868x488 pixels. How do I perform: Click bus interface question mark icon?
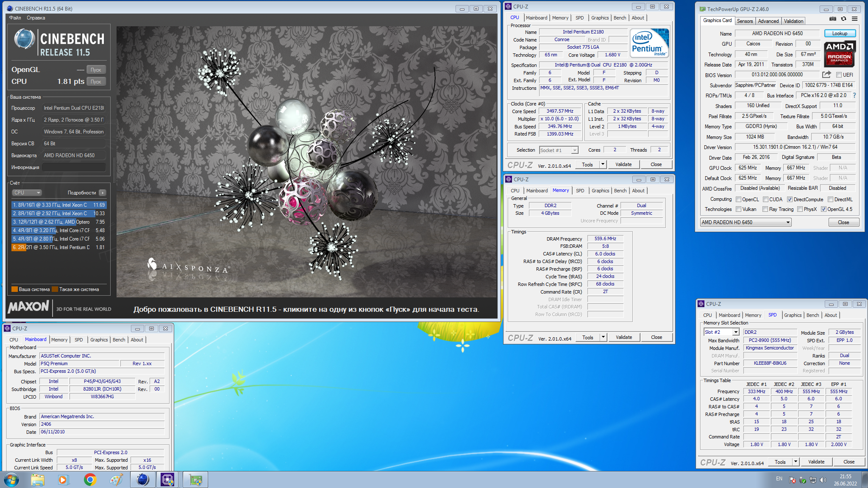(x=854, y=95)
